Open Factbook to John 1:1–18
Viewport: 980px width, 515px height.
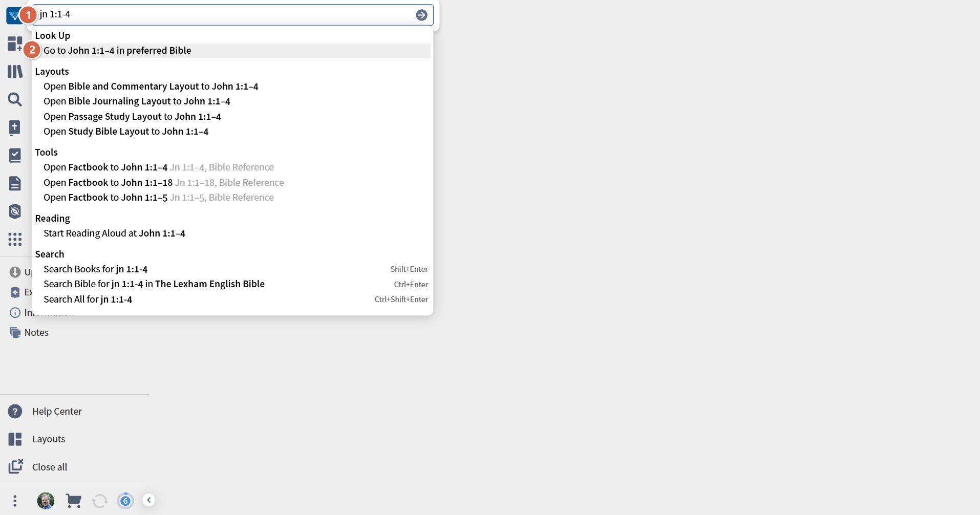pyautogui.click(x=163, y=183)
